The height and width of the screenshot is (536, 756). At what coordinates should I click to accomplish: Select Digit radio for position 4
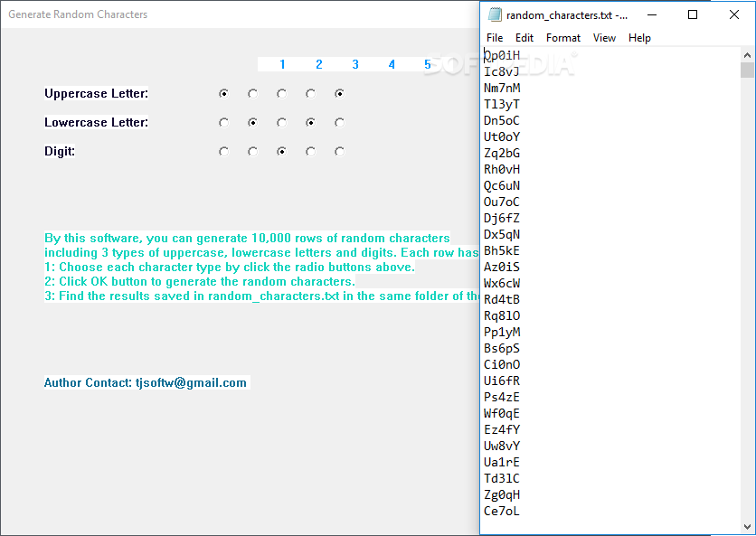point(310,151)
